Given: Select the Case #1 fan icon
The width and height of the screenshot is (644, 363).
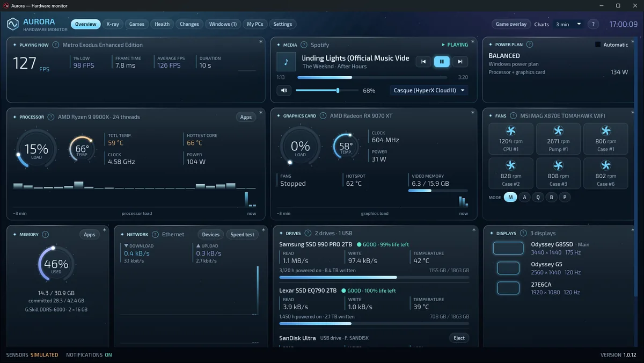Looking at the screenshot, I should (x=605, y=130).
